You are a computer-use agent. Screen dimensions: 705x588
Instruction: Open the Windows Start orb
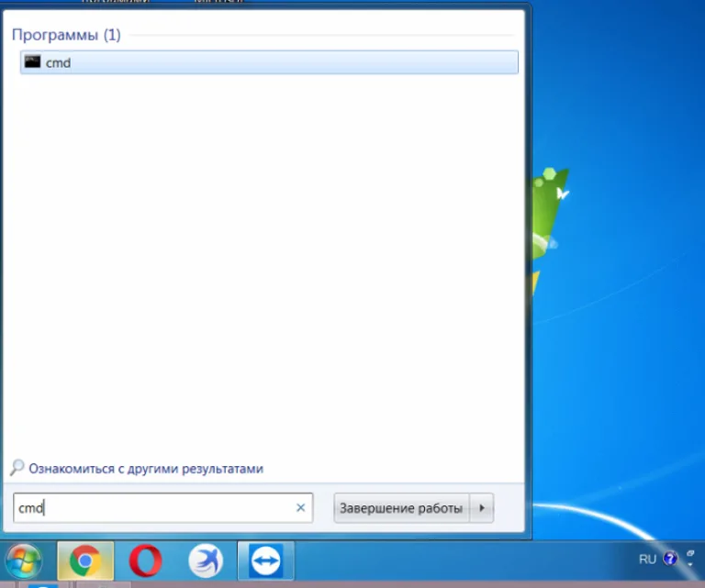[24, 560]
